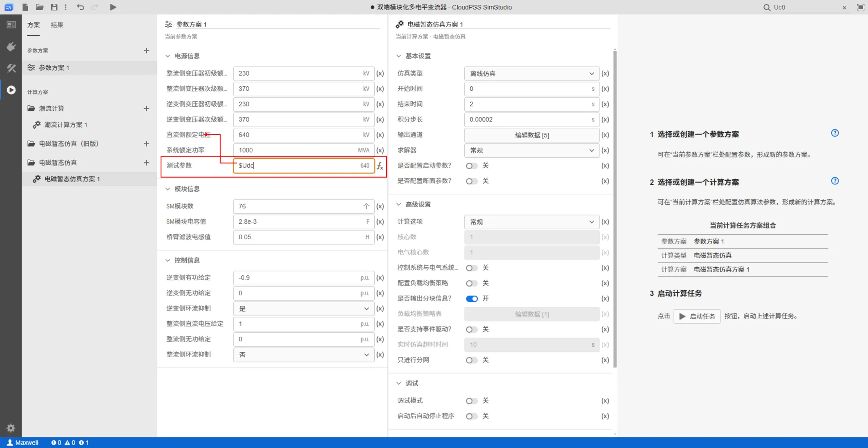
Task: Open help for step 1 参数方案
Action: 835,133
